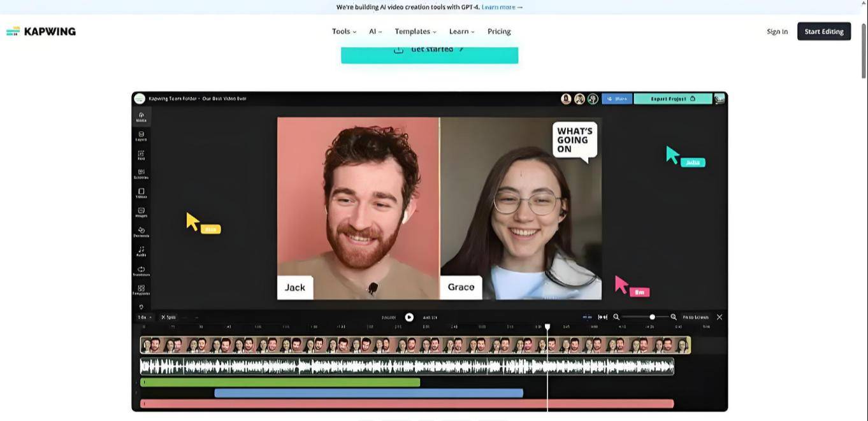Open the Audio panel in sidebar
This screenshot has height=421, width=868.
[141, 251]
